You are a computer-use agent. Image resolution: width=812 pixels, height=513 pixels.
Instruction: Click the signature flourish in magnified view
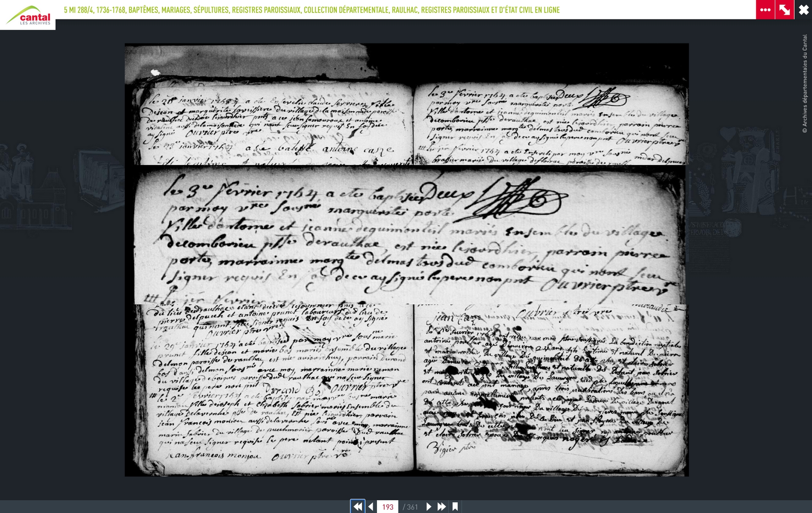point(514,199)
